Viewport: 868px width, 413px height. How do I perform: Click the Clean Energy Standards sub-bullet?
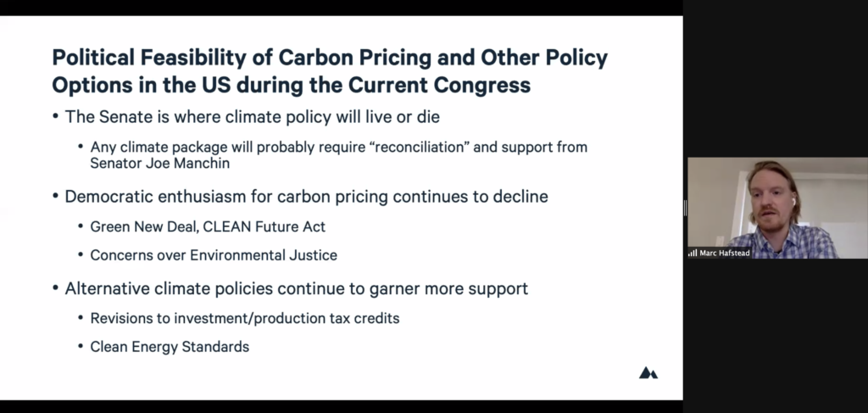[170, 346]
